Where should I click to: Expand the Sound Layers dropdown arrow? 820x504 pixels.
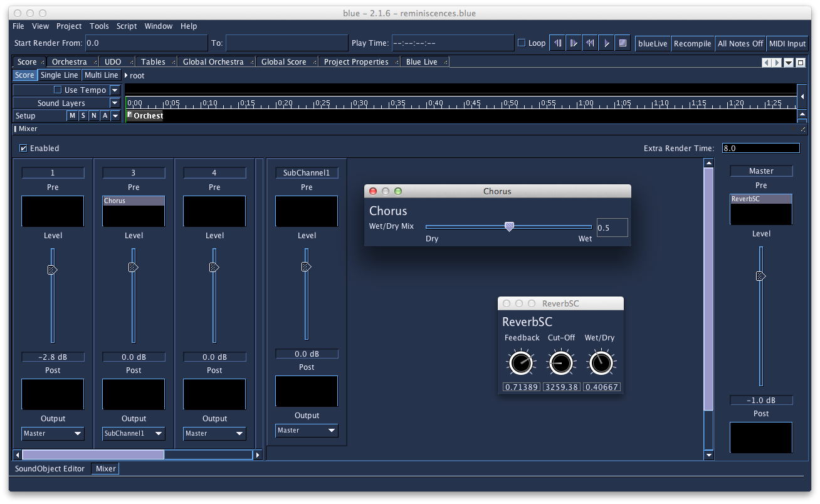coord(115,103)
